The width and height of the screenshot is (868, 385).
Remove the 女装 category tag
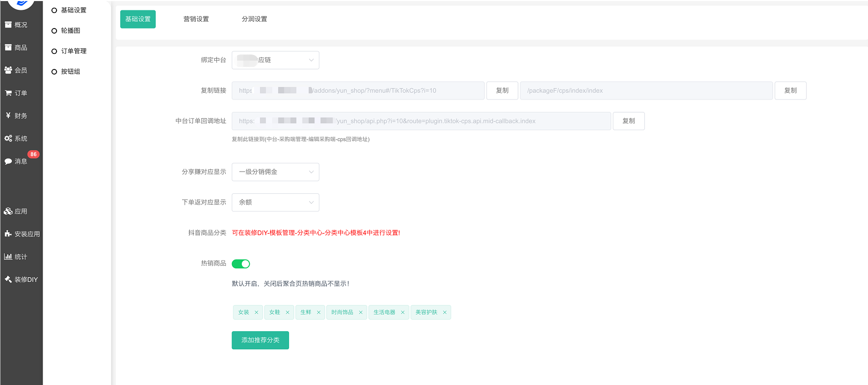[x=256, y=312]
